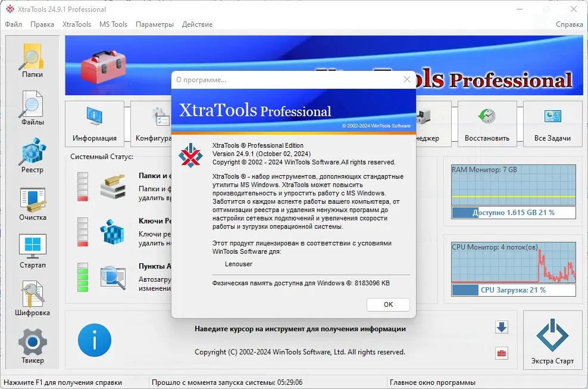The width and height of the screenshot is (588, 389).
Task: Click the autostart magnifier status icon
Action: pos(113,278)
